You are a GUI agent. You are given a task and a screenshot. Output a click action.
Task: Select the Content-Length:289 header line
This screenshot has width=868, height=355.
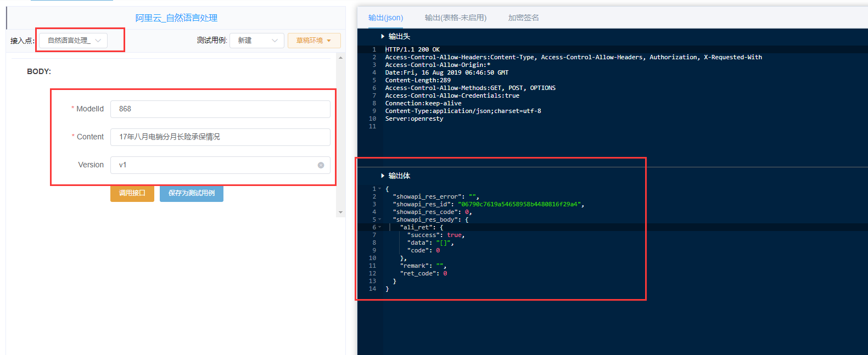(418, 80)
